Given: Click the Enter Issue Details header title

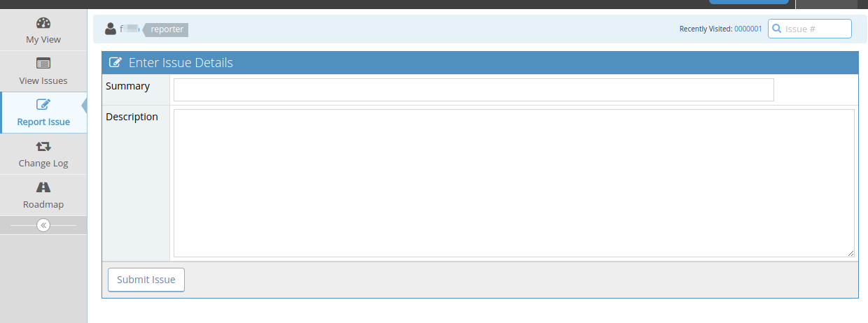Looking at the screenshot, I should pos(181,62).
